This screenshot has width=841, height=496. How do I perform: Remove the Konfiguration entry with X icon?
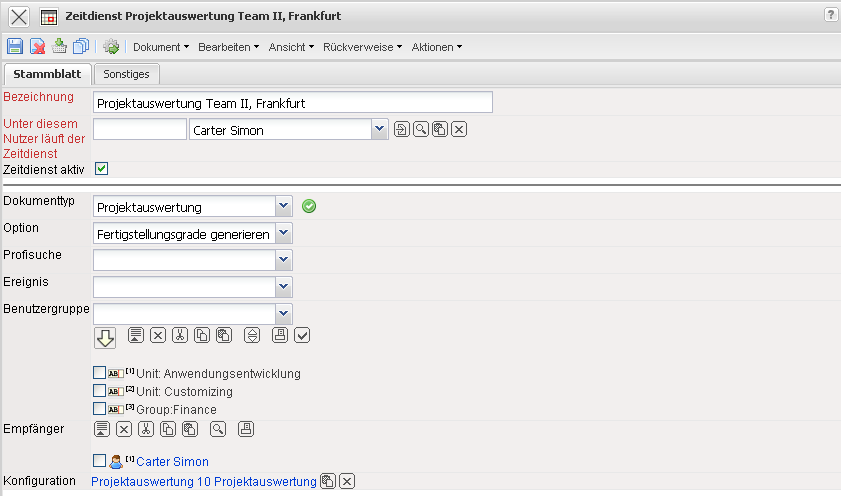347,481
